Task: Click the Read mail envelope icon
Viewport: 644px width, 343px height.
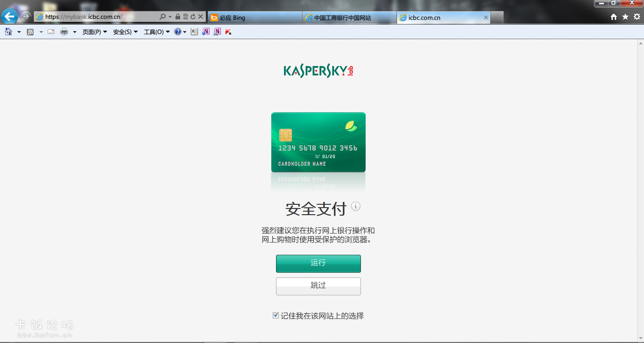Action: (51, 32)
